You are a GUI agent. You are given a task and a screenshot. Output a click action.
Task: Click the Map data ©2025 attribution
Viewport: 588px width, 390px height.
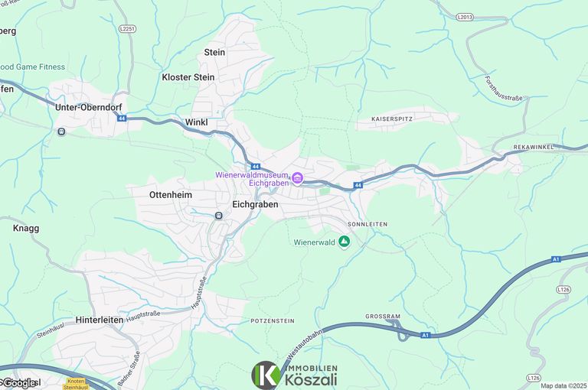tap(563, 386)
